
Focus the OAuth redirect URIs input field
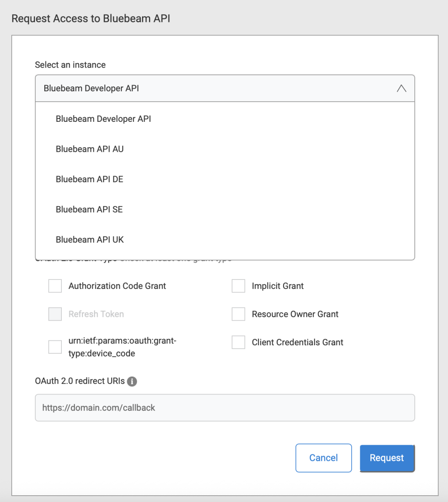(x=225, y=408)
